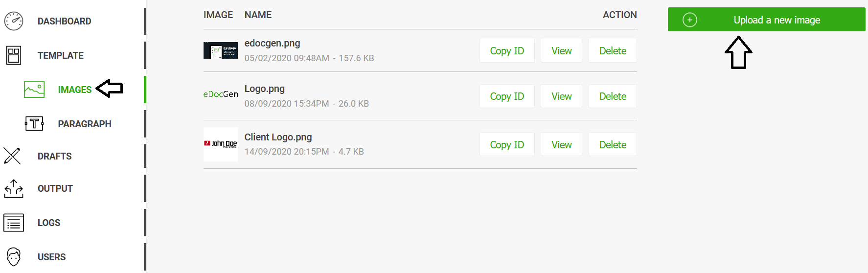The image size is (868, 273).
Task: Click the Dashboard gauge icon
Action: pos(14,21)
